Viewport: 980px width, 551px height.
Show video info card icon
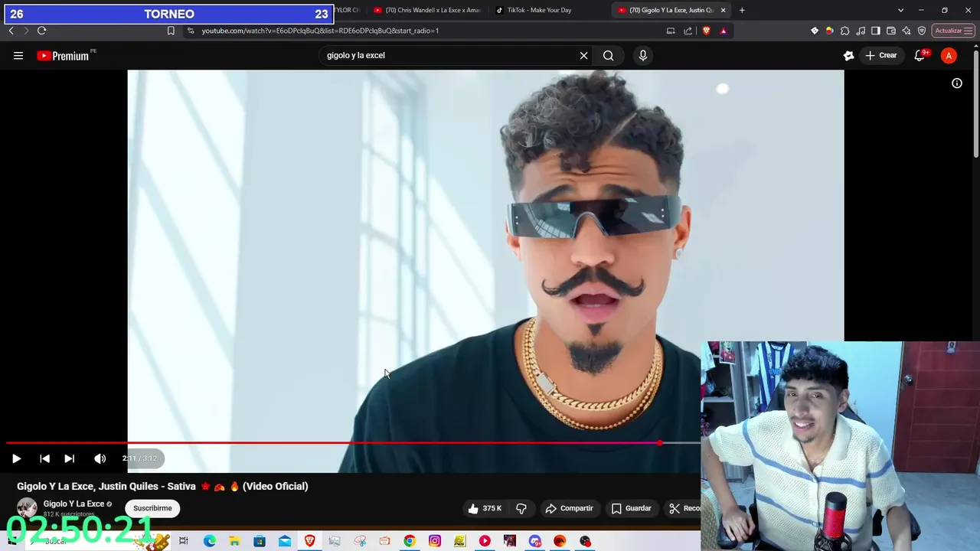click(957, 83)
